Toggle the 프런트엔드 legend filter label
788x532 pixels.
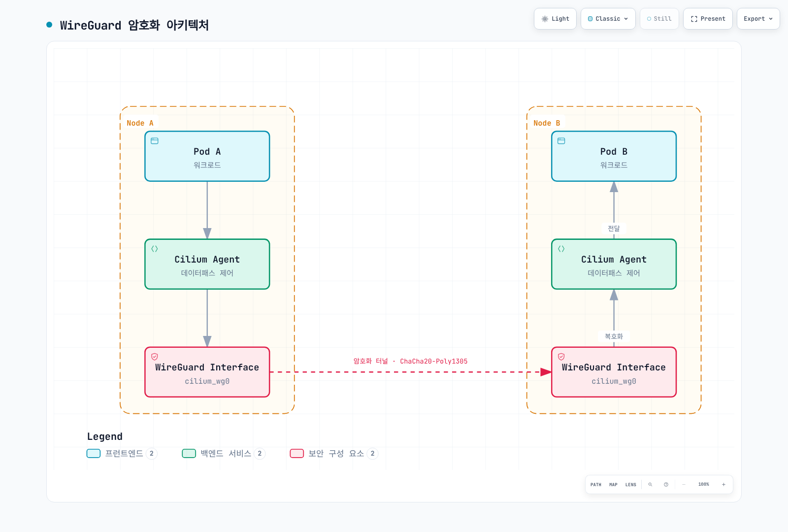(x=124, y=454)
